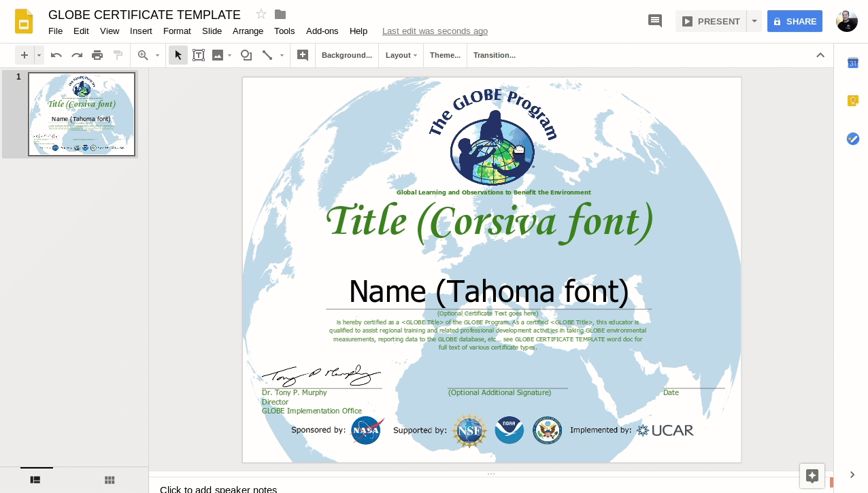Viewport: 868px width, 493px height.
Task: Open the Insert menu
Action: click(141, 31)
